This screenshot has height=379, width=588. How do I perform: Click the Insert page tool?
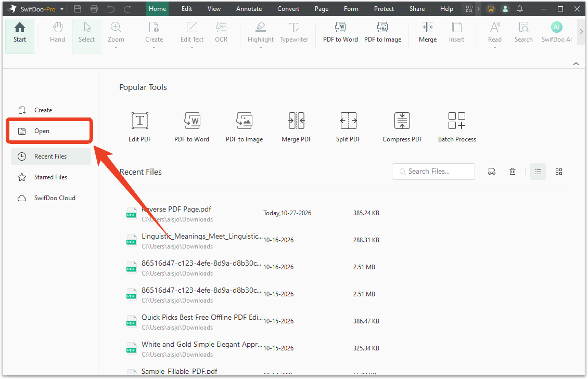tap(456, 32)
